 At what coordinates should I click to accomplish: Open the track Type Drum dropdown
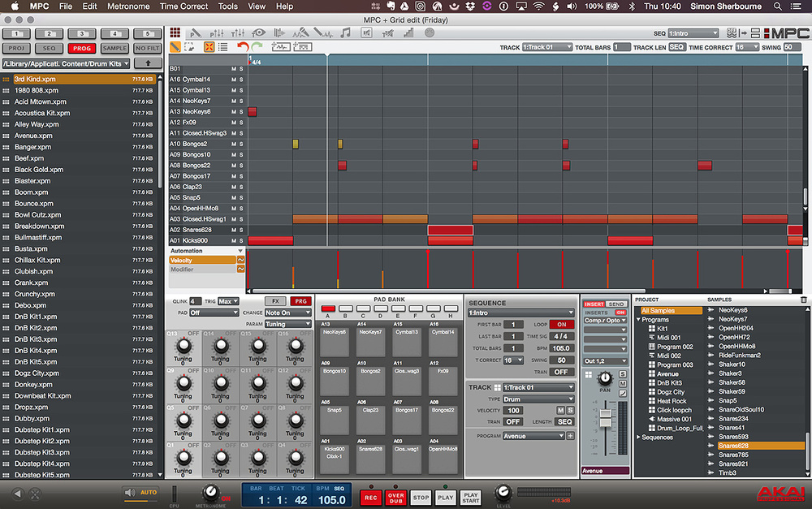pyautogui.click(x=538, y=399)
